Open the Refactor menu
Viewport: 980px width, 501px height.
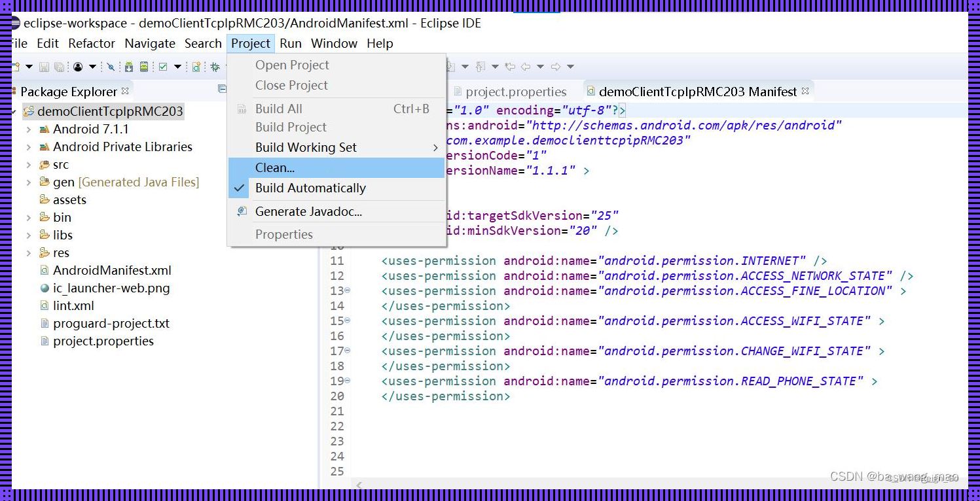[x=92, y=44]
